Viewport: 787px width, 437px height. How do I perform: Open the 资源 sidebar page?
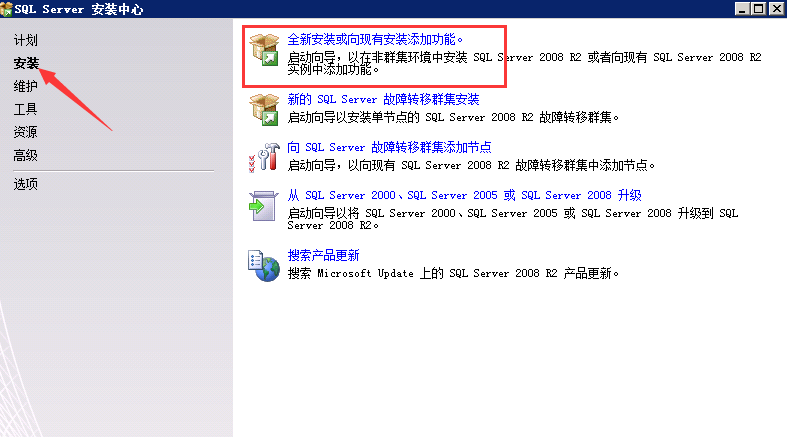click(x=26, y=132)
